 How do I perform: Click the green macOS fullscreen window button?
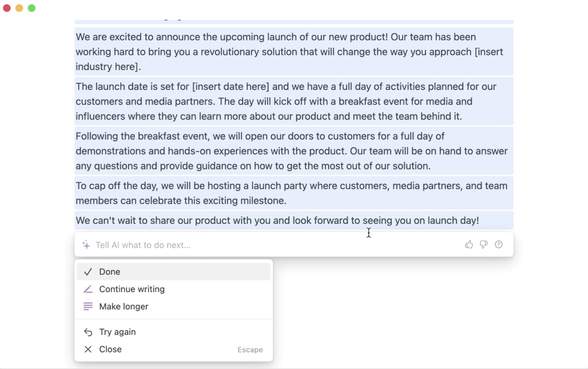tap(32, 8)
